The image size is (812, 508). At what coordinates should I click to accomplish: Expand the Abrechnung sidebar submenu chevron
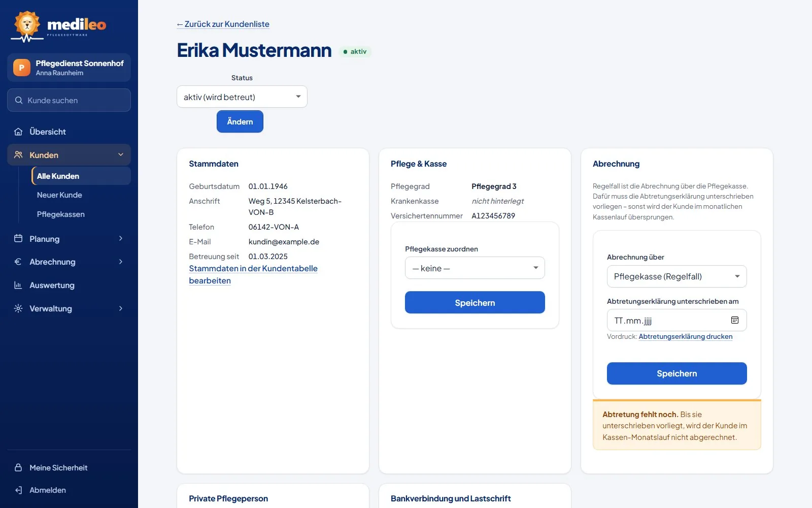tap(121, 262)
